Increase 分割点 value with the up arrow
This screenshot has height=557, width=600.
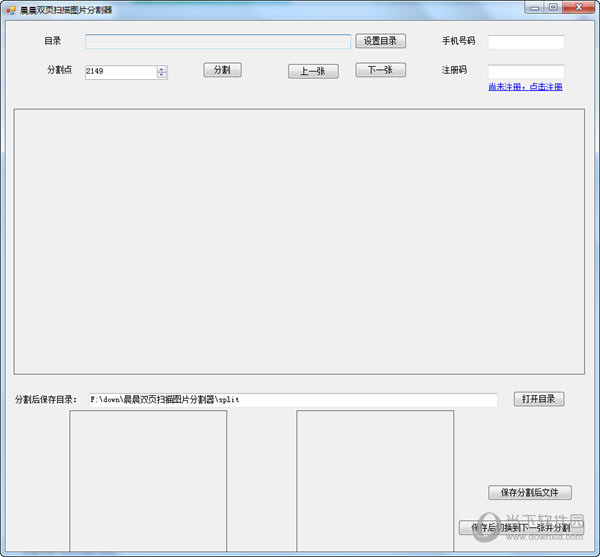[x=162, y=68]
